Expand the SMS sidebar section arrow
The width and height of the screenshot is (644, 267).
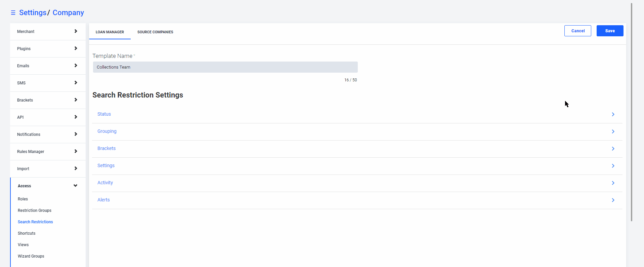pos(76,83)
